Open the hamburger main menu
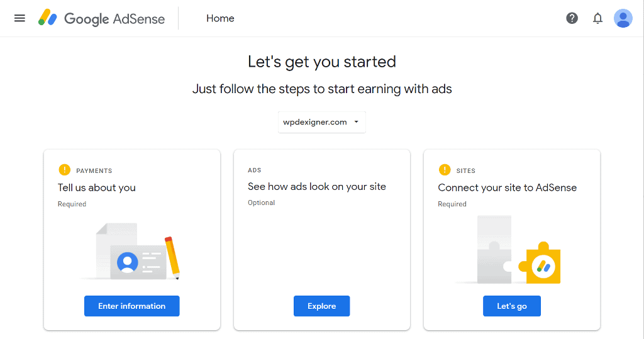 [19, 18]
